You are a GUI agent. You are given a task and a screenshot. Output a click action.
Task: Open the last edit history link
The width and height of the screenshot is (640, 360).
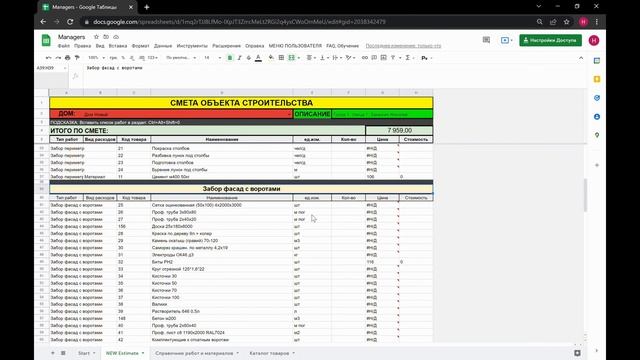click(x=403, y=46)
